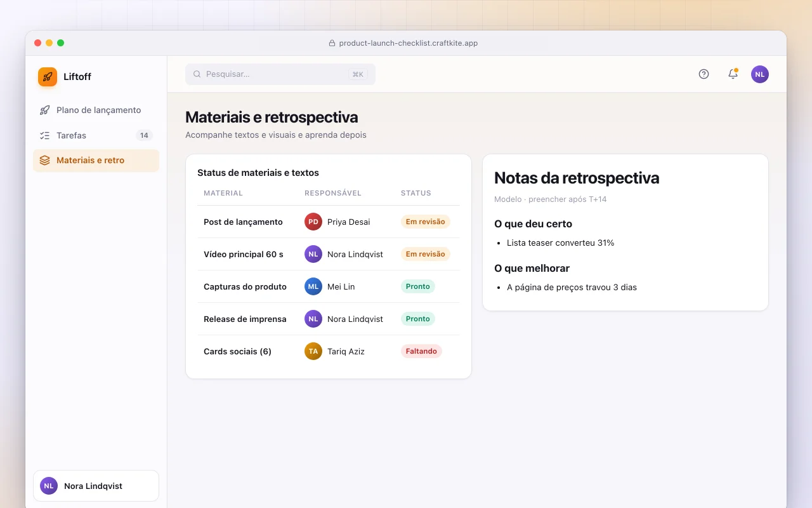This screenshot has height=508, width=812.
Task: Click A página de preços travou note
Action: pos(572,287)
